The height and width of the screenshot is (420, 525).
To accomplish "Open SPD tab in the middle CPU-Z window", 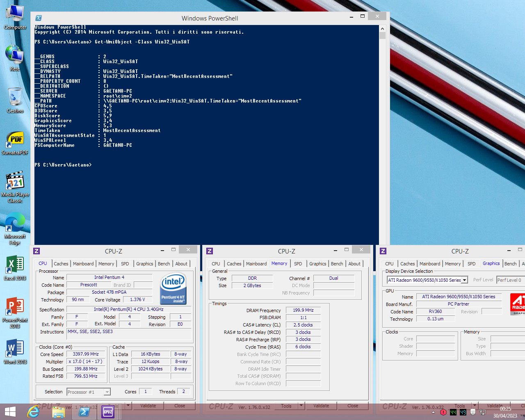I will point(298,264).
